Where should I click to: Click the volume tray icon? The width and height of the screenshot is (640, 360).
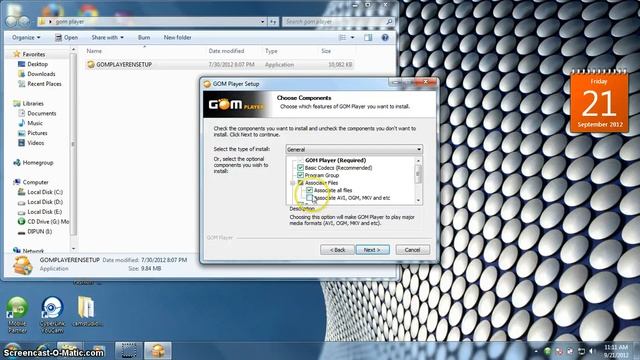pos(591,351)
